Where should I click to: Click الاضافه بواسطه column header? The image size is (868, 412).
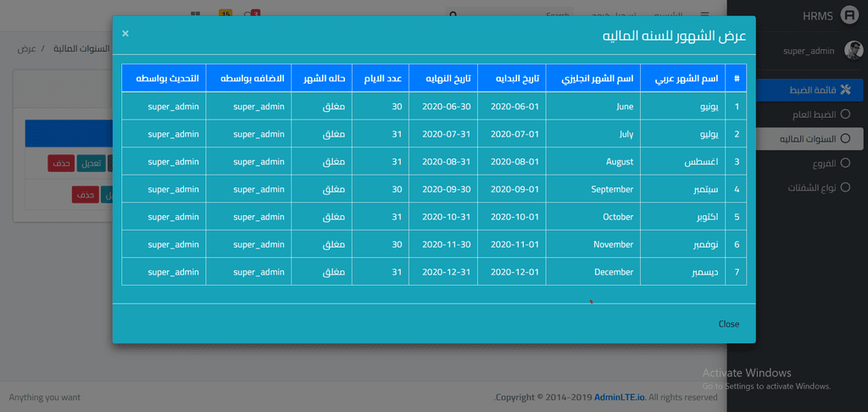[248, 78]
